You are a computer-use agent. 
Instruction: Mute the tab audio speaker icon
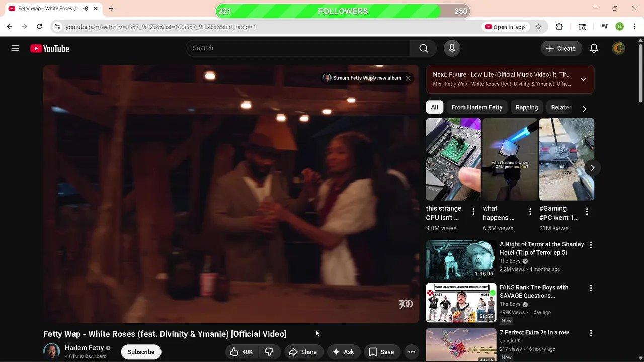[86, 9]
